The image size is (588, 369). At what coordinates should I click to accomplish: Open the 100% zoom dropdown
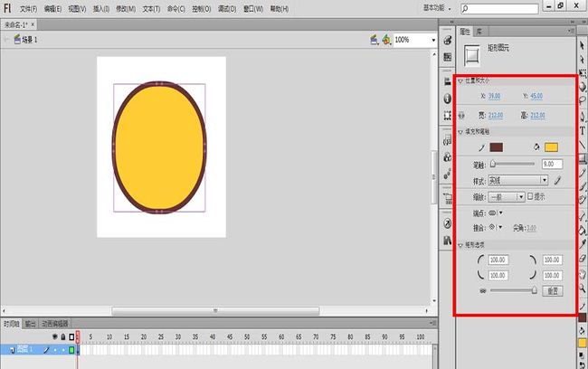(415, 40)
